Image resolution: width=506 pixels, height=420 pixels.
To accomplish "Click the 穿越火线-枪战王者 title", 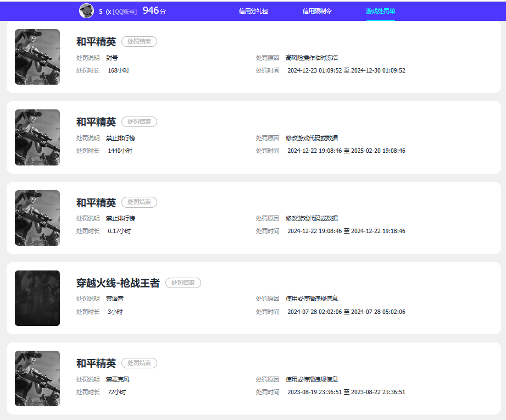I will pyautogui.click(x=118, y=283).
